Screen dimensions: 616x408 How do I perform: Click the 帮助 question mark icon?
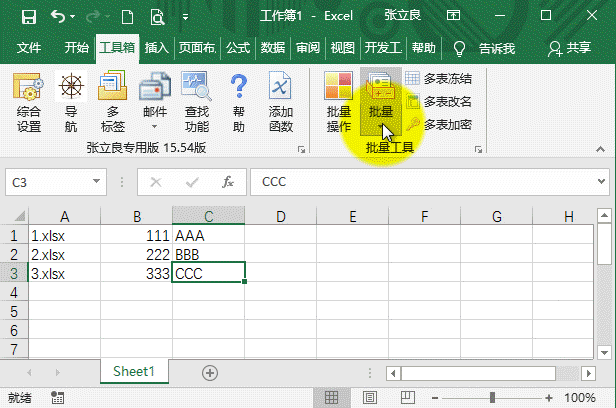point(239,103)
